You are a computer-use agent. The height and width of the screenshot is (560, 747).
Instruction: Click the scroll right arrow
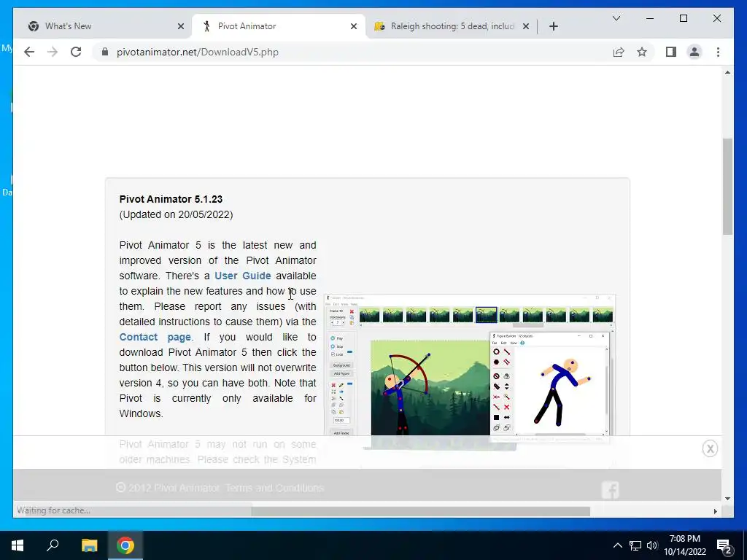coord(715,511)
